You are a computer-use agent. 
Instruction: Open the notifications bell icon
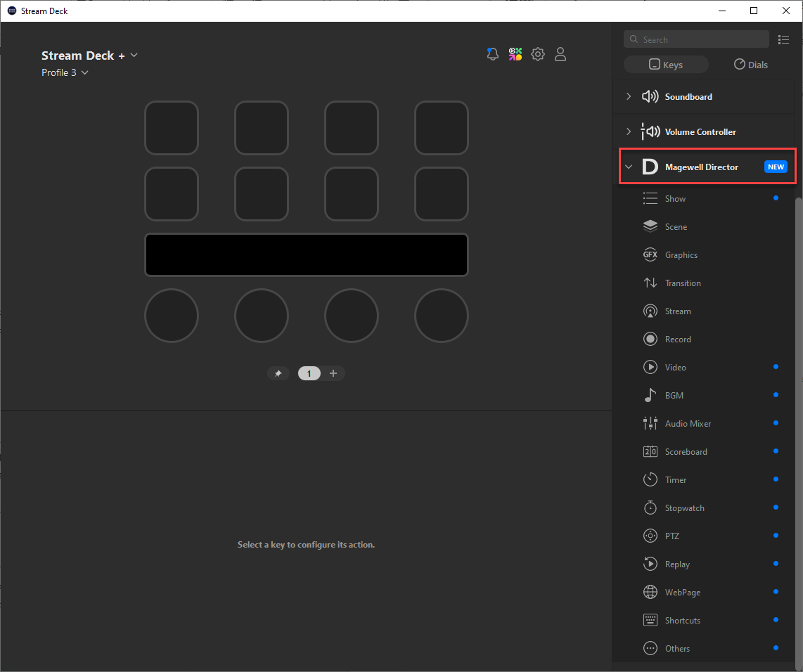coord(493,53)
